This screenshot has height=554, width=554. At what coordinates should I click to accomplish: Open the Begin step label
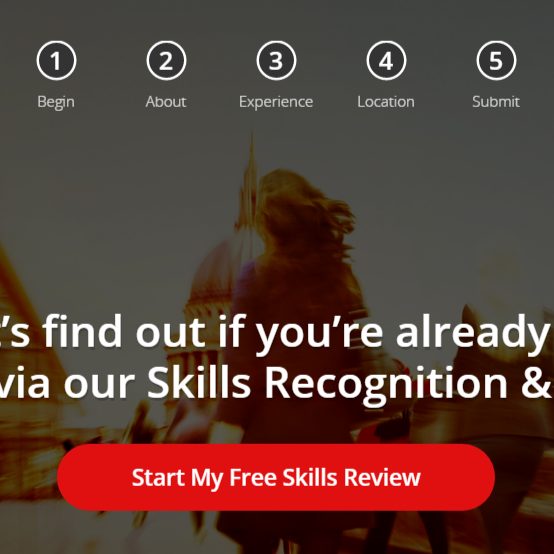click(56, 102)
